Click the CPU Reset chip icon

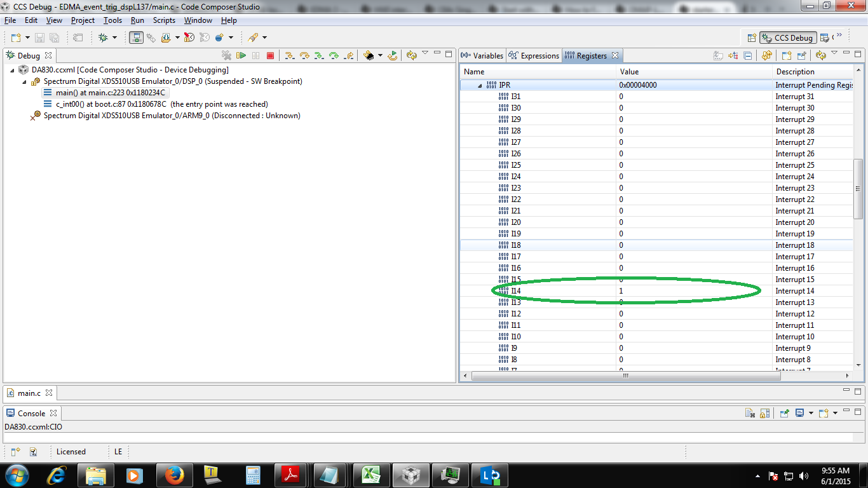pyautogui.click(x=369, y=55)
